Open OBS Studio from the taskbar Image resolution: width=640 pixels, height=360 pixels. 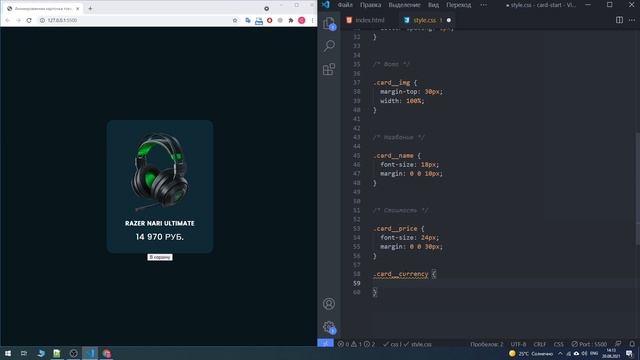pos(73,353)
